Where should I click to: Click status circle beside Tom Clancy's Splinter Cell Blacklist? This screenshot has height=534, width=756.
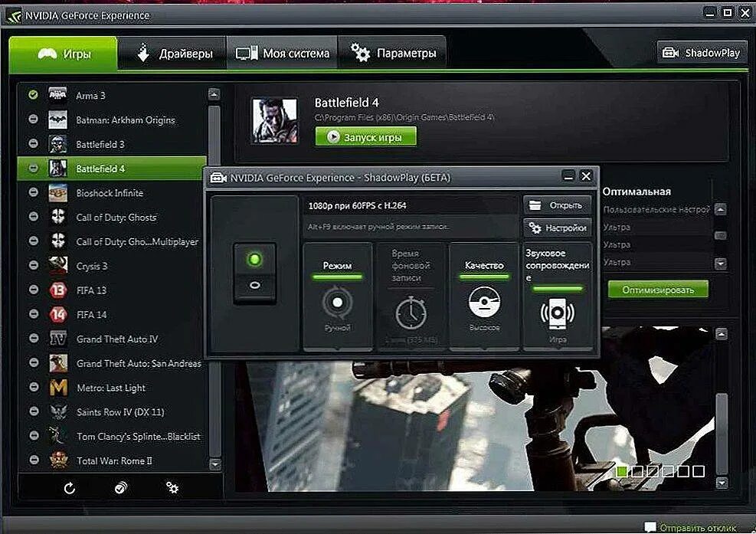tap(34, 435)
